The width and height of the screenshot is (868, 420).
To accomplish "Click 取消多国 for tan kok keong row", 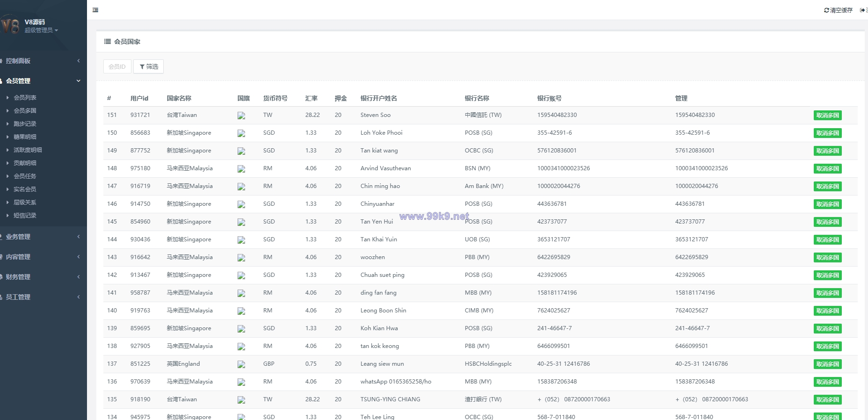I will tap(827, 347).
